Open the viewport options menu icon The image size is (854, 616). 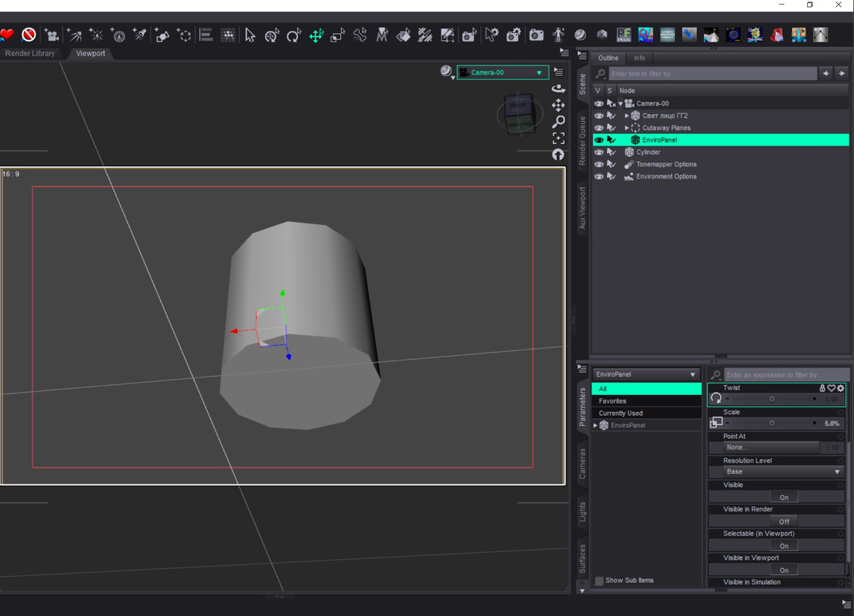pyautogui.click(x=558, y=72)
